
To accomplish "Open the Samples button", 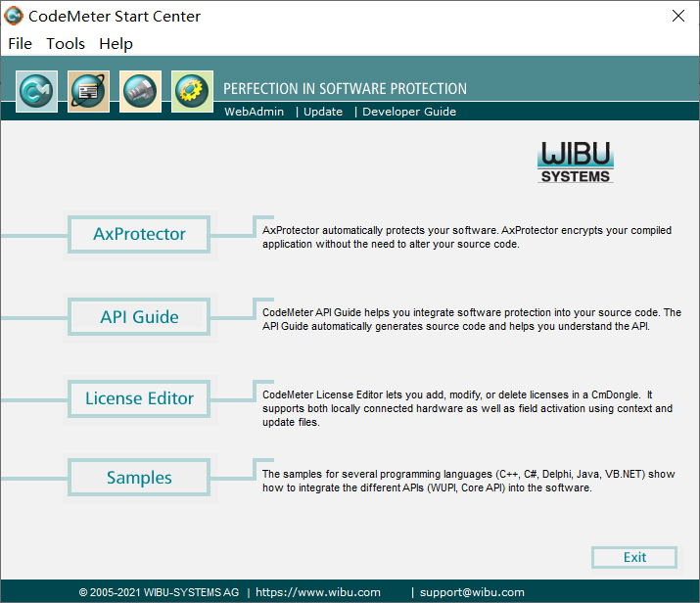I will click(x=139, y=478).
